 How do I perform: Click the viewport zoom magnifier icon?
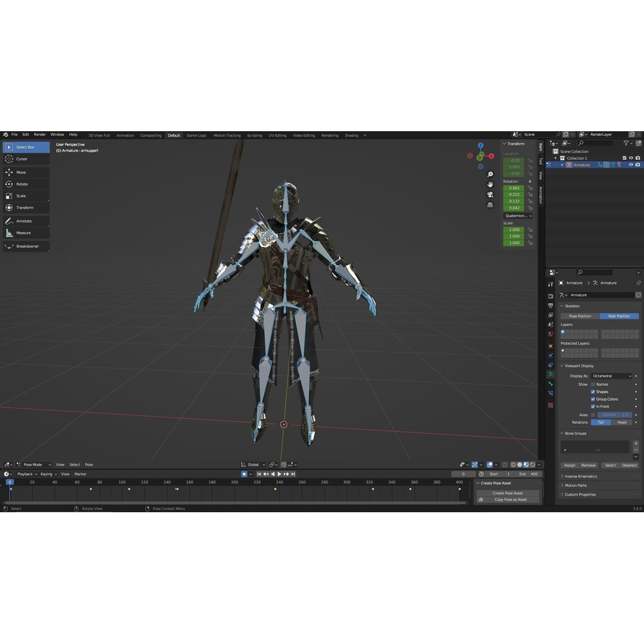click(490, 175)
